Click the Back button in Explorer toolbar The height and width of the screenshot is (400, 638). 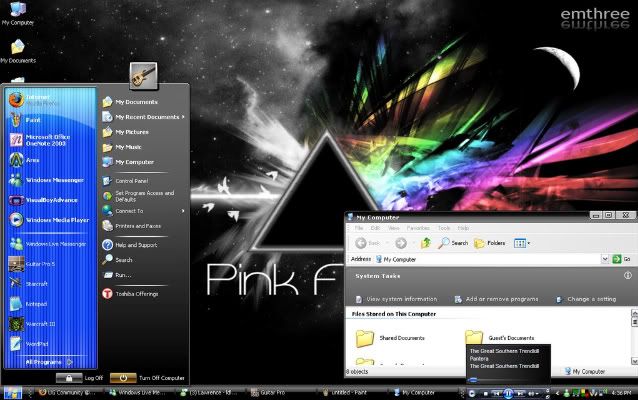(x=368, y=243)
